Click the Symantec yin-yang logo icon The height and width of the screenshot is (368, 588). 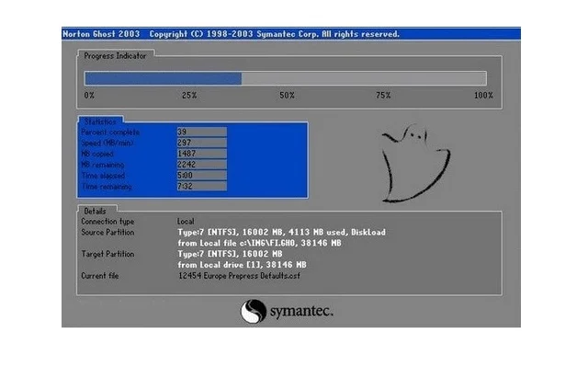pos(254,311)
